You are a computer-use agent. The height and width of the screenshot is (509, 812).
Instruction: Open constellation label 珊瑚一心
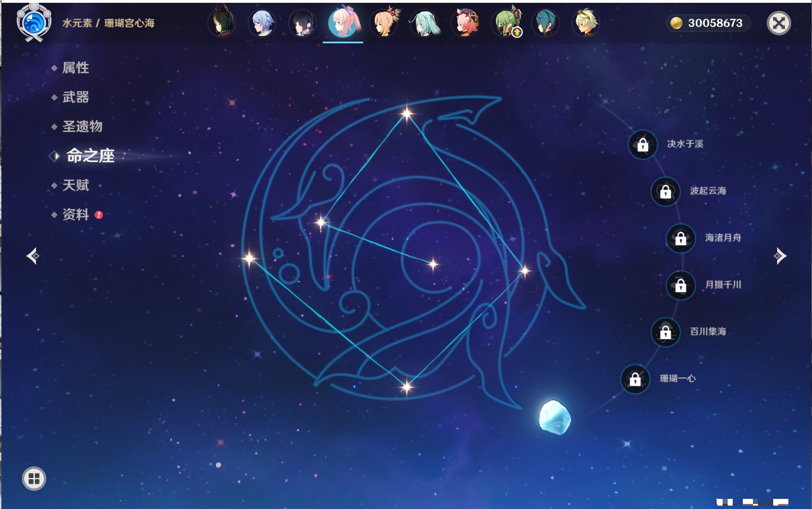click(678, 379)
